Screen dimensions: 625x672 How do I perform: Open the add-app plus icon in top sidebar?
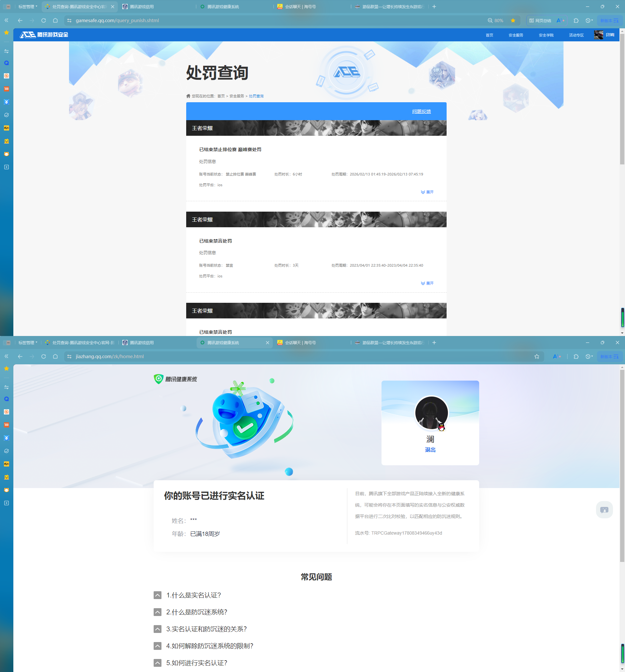click(7, 167)
